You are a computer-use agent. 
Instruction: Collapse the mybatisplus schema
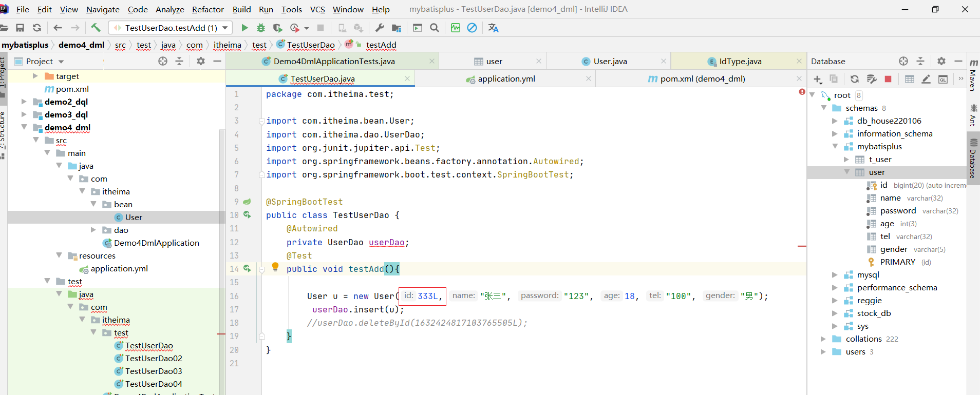click(835, 146)
